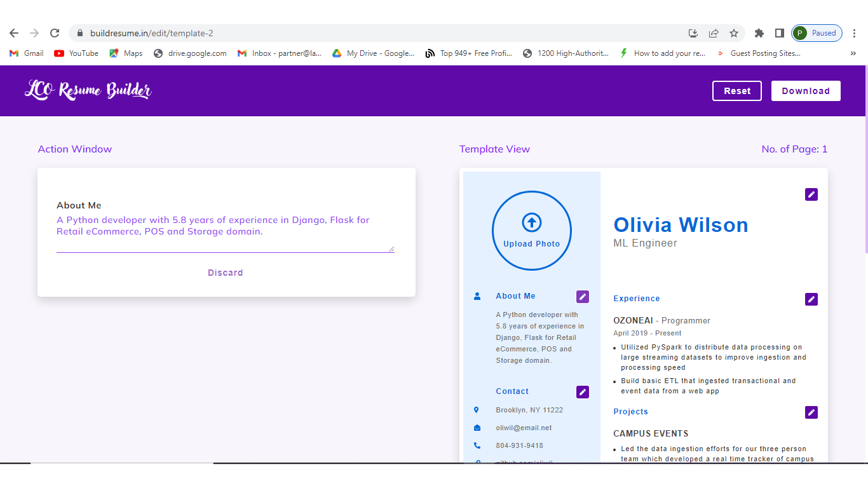
Task: Bookmark this page with the star icon
Action: (734, 33)
